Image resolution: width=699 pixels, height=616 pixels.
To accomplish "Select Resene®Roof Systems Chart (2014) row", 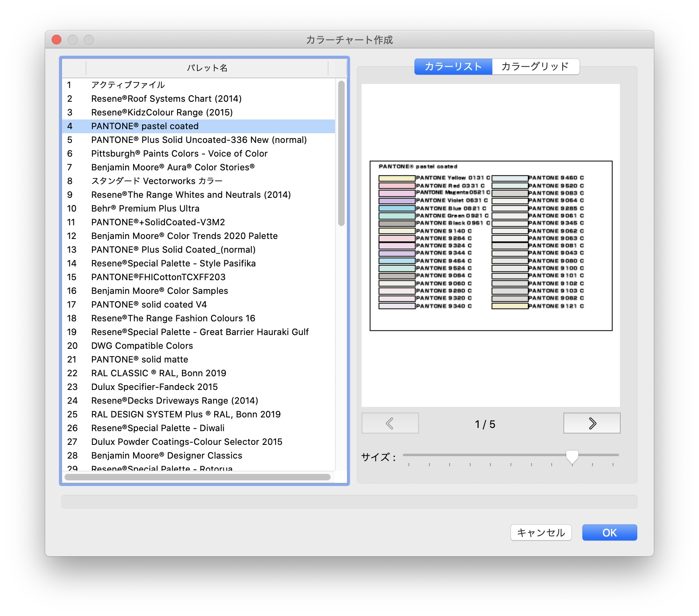I will click(x=199, y=98).
